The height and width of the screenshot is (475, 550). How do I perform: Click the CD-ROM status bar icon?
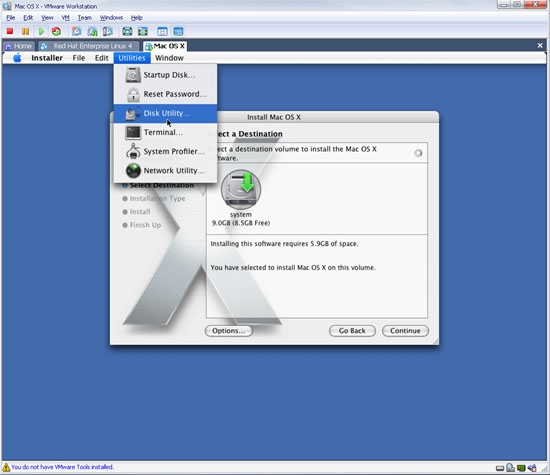tap(510, 468)
